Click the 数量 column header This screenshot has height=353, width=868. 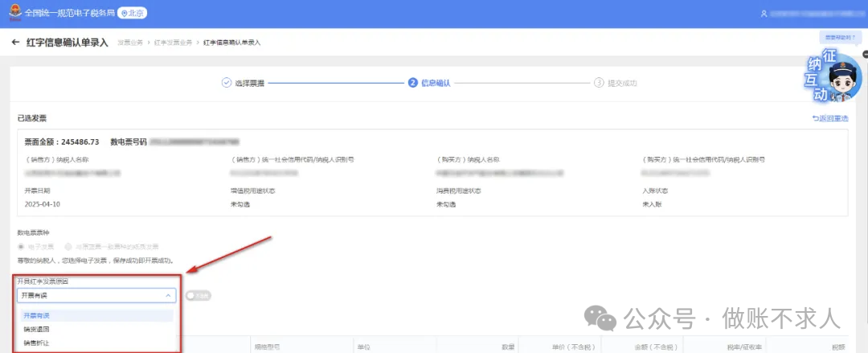pyautogui.click(x=508, y=347)
